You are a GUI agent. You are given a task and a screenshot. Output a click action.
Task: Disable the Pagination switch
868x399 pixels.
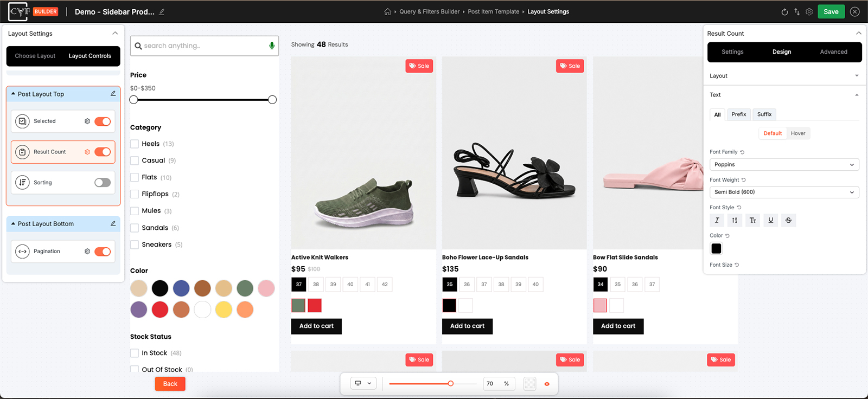click(103, 252)
